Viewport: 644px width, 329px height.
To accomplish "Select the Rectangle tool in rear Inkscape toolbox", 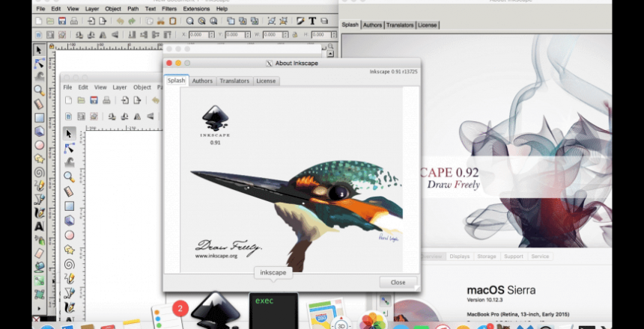I will coord(40,117).
